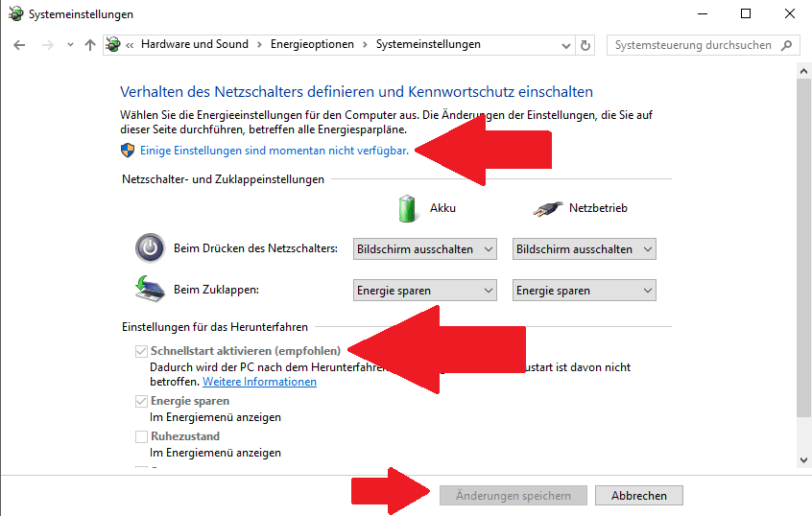Open recent locations chevron next to forward arrow

(x=70, y=45)
